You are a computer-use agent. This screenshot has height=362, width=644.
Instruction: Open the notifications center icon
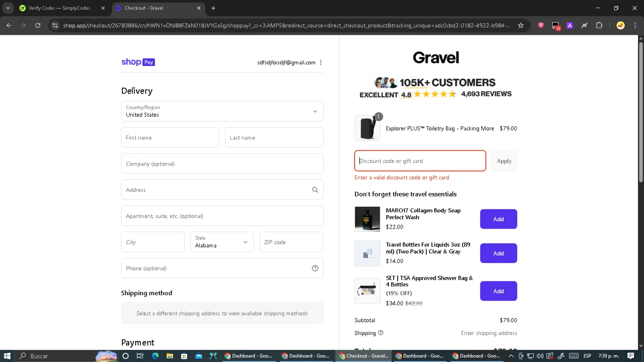coord(631,356)
